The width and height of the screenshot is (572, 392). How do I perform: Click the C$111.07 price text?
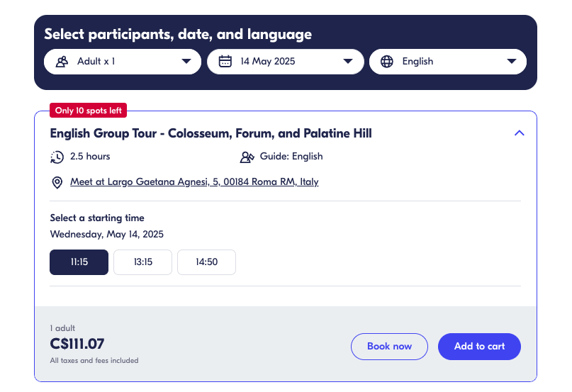pyautogui.click(x=77, y=345)
